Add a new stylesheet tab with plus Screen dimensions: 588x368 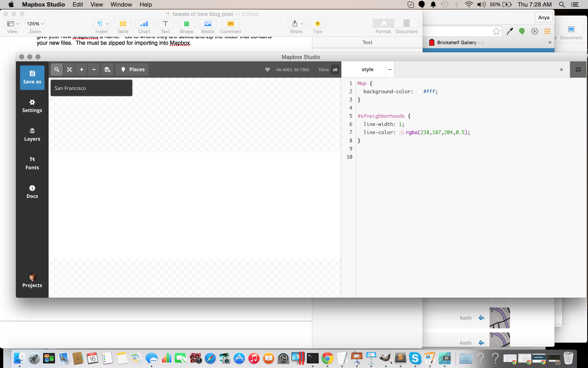561,70
